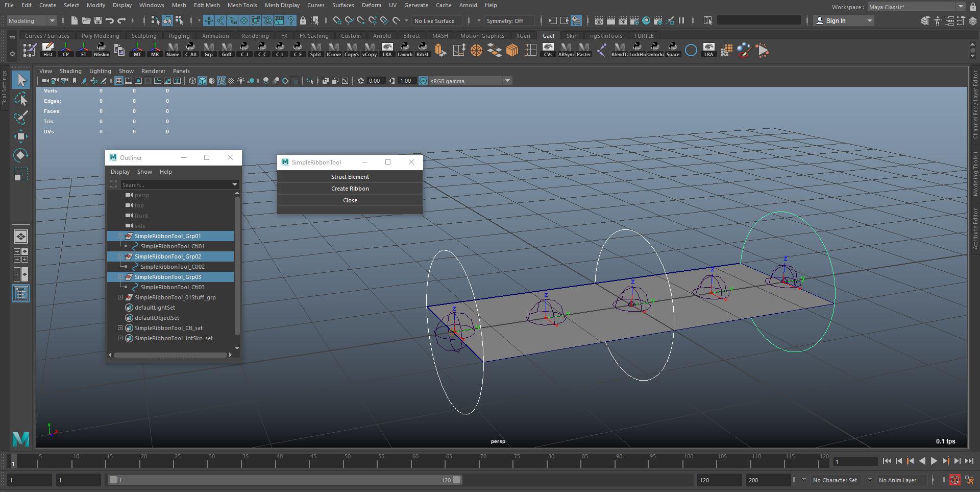
Task: Select the Lasso tool in the toolbox
Action: pos(21,99)
